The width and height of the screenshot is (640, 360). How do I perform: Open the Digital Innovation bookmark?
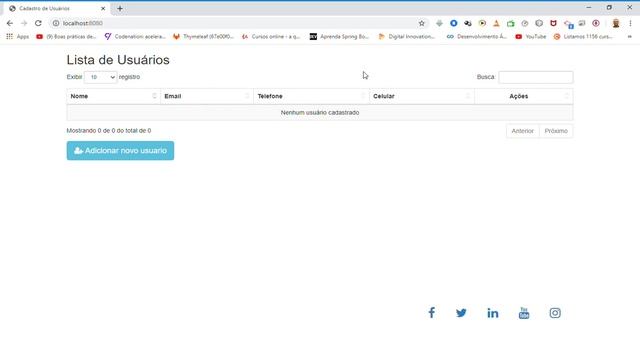tap(407, 36)
